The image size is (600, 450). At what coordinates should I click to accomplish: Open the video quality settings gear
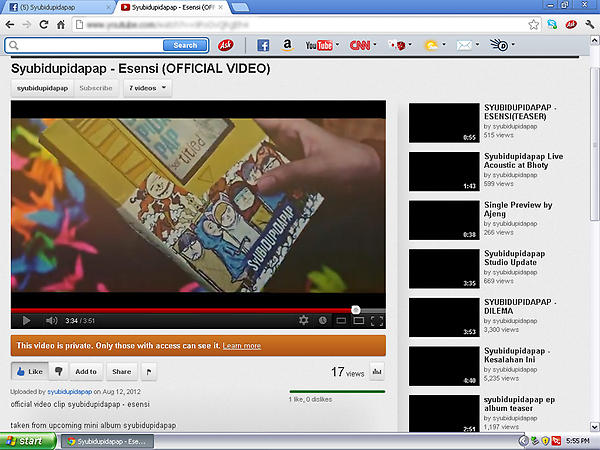coord(303,320)
